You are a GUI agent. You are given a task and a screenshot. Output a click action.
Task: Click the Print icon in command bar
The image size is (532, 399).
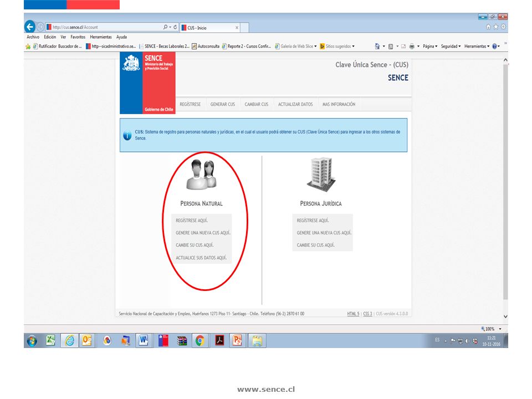click(x=412, y=47)
